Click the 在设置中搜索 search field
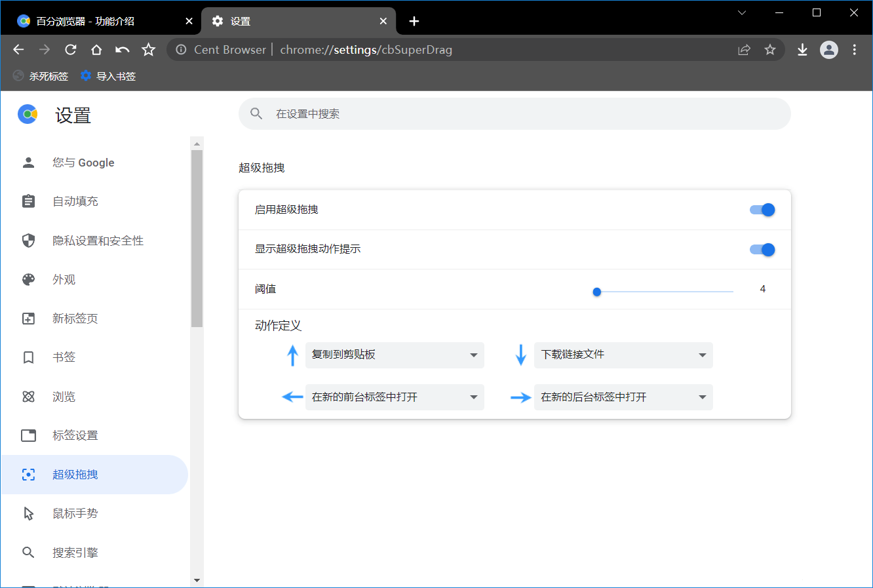This screenshot has height=588, width=873. click(514, 114)
